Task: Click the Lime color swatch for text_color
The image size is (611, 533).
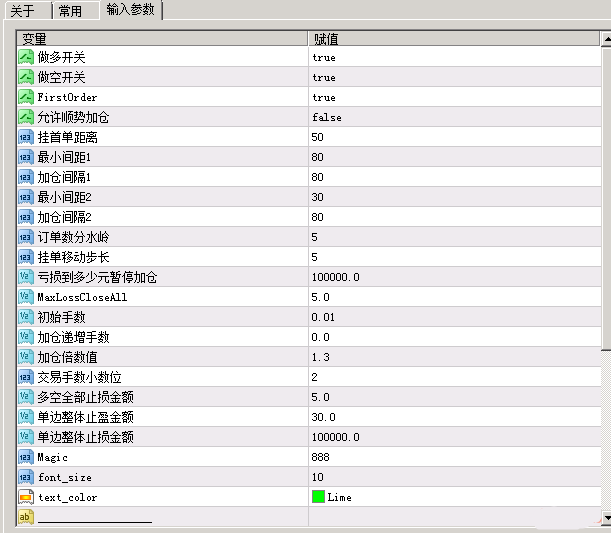Action: tap(318, 497)
